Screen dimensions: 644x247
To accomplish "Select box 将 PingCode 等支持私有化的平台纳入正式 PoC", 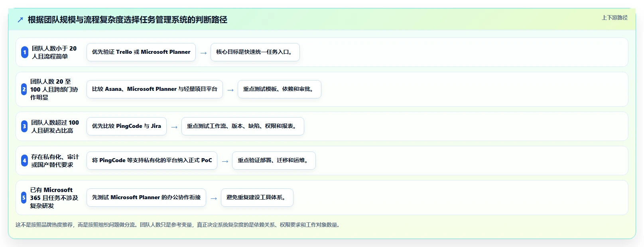I will pyautogui.click(x=152, y=161).
